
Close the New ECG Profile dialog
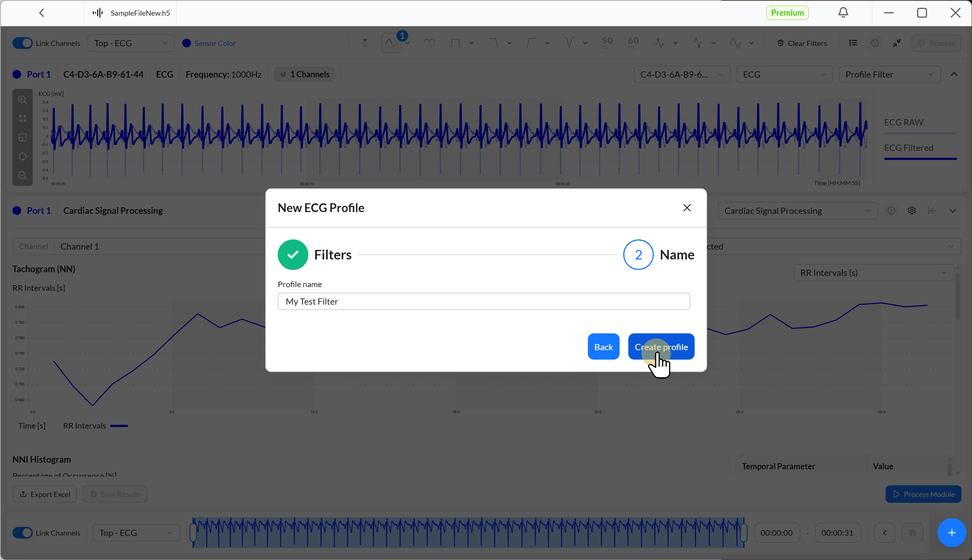[x=687, y=208]
